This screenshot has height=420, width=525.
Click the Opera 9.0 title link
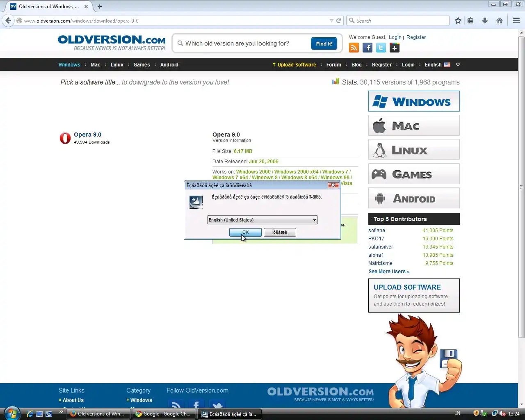[x=87, y=135]
